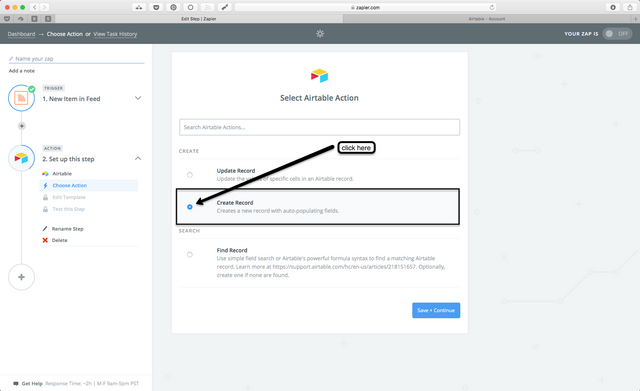Collapse the Set up this step section
The width and height of the screenshot is (640, 391).
[138, 158]
